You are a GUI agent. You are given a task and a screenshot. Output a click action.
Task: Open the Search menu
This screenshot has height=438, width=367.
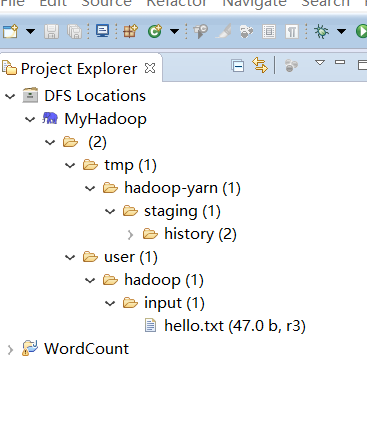click(326, 3)
